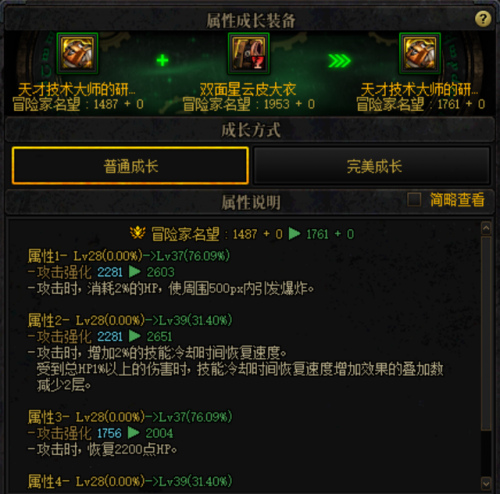Click scrollbar up arrow in attribute panel
The width and height of the screenshot is (500, 494).
(486, 228)
